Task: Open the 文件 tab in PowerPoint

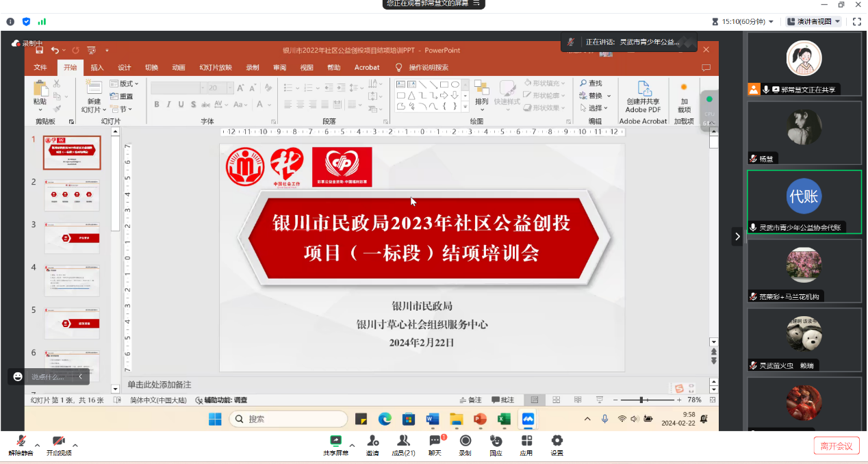Action: point(40,67)
